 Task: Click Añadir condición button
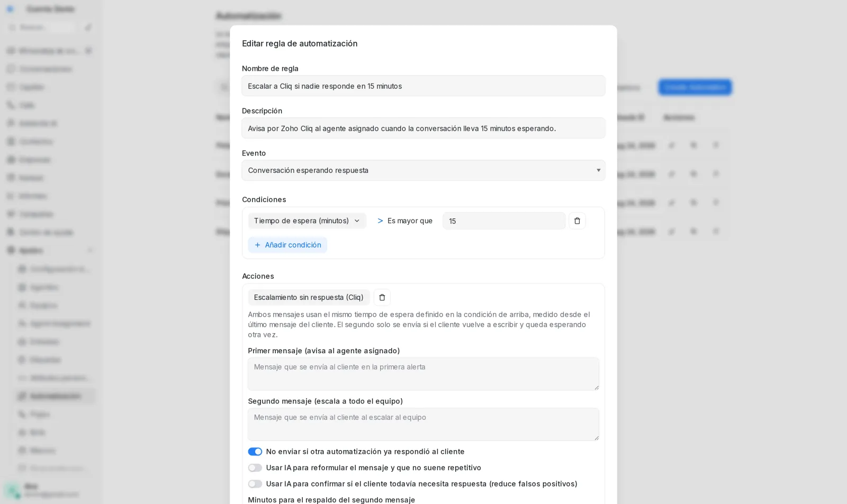point(287,245)
